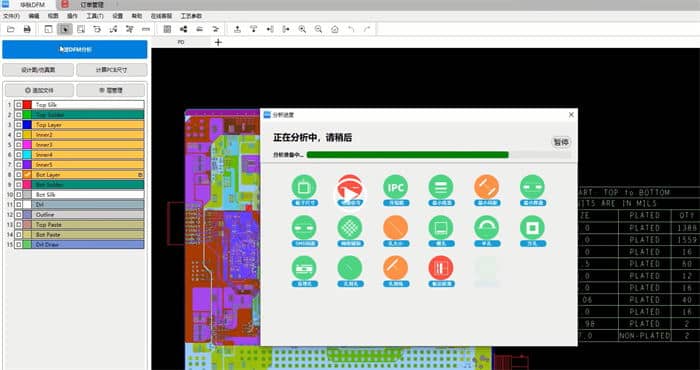
Task: Toggle the Bot Silk layer checkbox
Action: pos(18,195)
